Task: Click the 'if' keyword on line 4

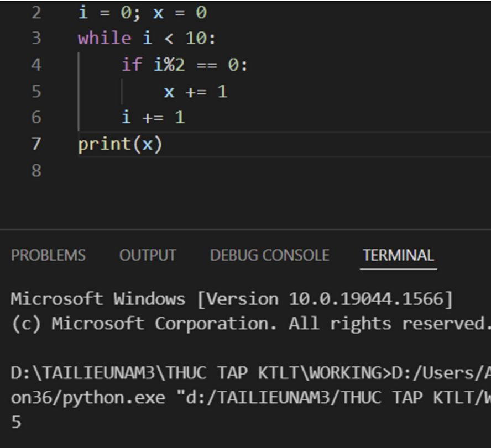Action: coord(132,65)
